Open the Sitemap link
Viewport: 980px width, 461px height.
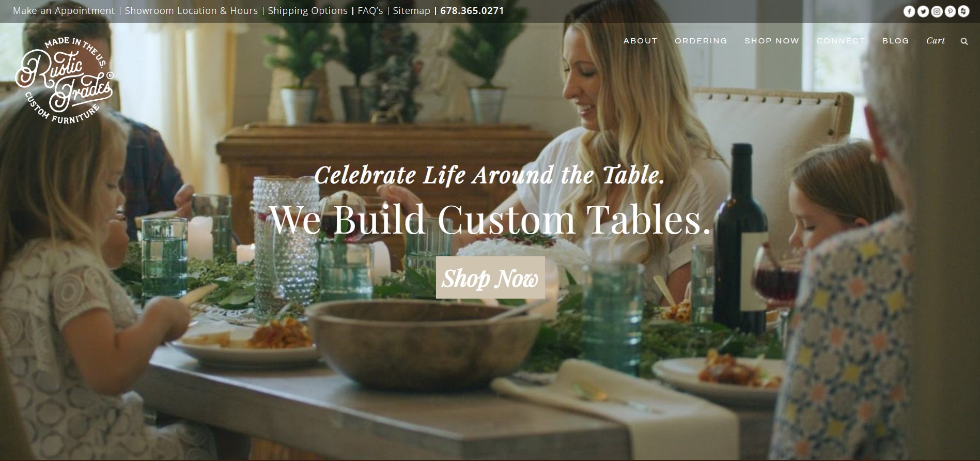click(x=411, y=11)
